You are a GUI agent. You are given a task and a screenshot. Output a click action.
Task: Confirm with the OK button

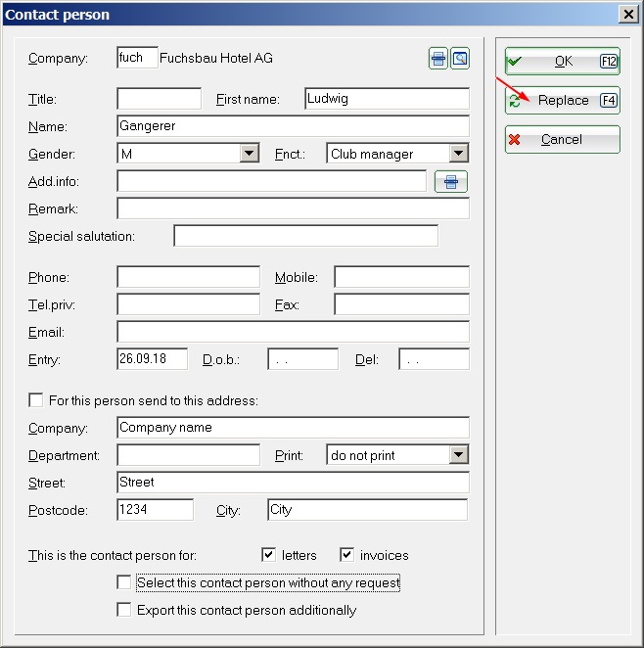point(562,61)
